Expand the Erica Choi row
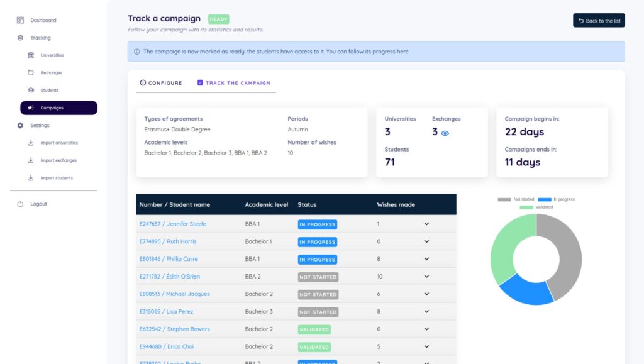 click(x=427, y=346)
